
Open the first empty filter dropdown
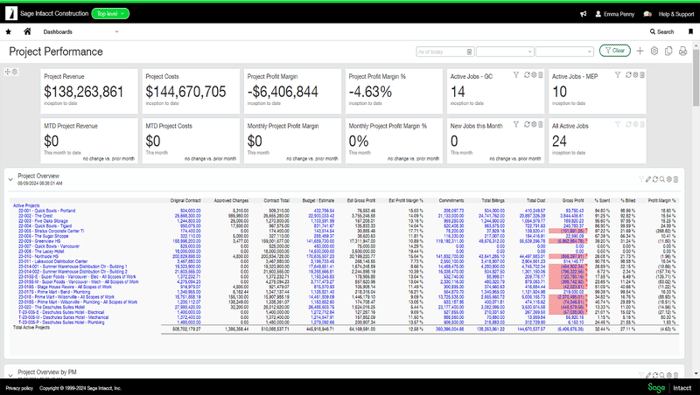(505, 52)
